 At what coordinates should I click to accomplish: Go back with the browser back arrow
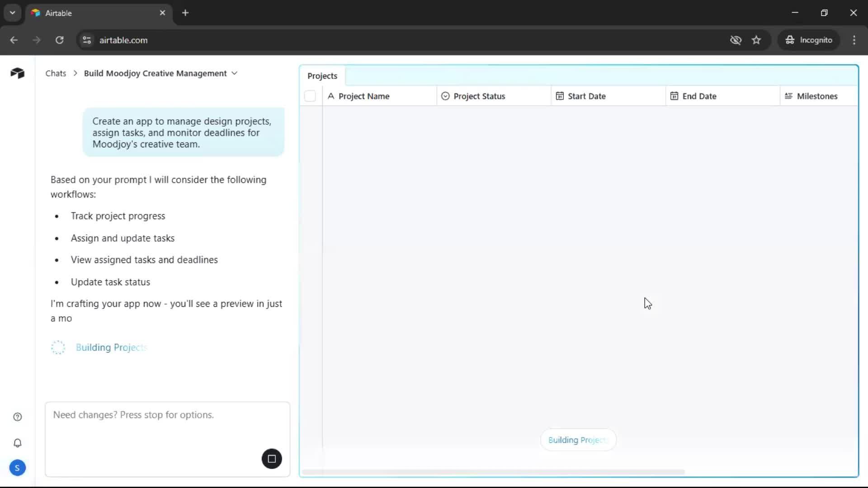tap(14, 40)
